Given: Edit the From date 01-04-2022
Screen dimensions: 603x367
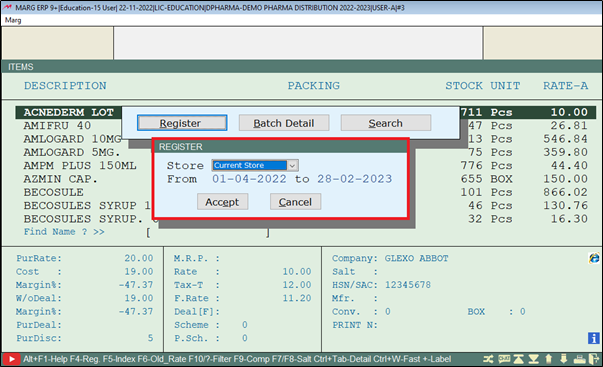Looking at the screenshot, I should [x=249, y=179].
